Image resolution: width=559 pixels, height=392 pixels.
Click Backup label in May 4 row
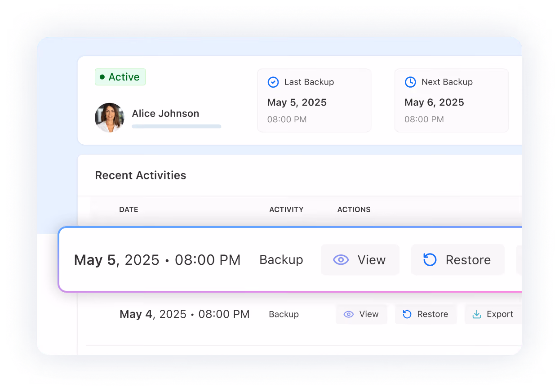284,314
